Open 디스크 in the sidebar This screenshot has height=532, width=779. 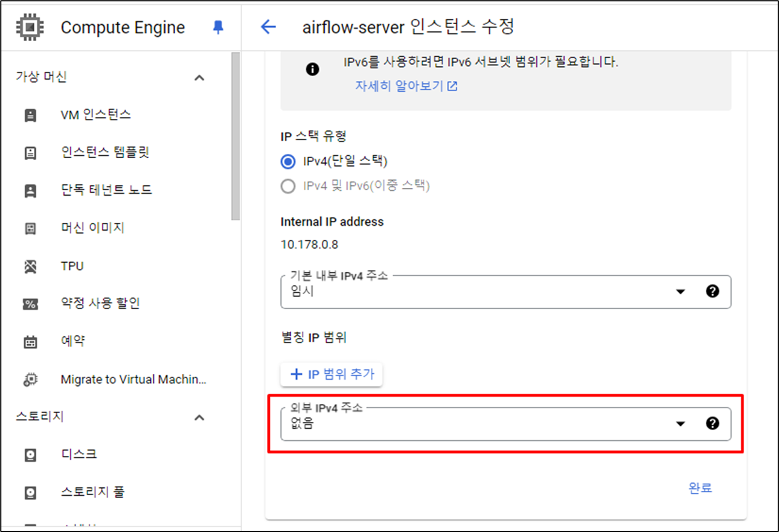tap(79, 455)
